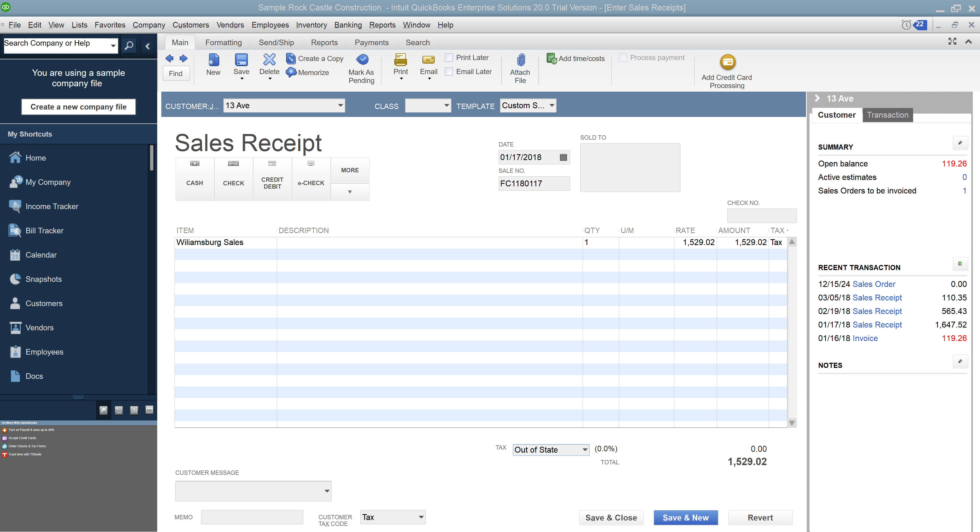Image resolution: width=980 pixels, height=532 pixels.
Task: Switch to the Formatting tab
Action: [x=223, y=42]
